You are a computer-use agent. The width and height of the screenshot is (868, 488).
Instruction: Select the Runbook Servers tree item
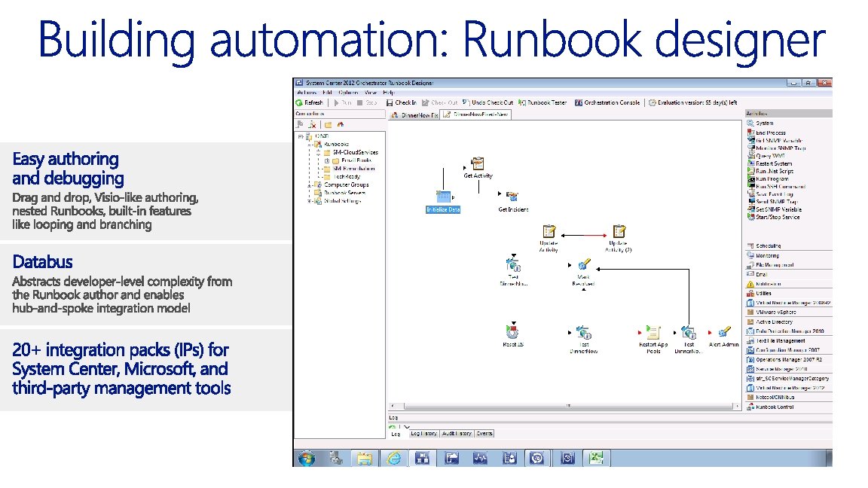pyautogui.click(x=341, y=193)
